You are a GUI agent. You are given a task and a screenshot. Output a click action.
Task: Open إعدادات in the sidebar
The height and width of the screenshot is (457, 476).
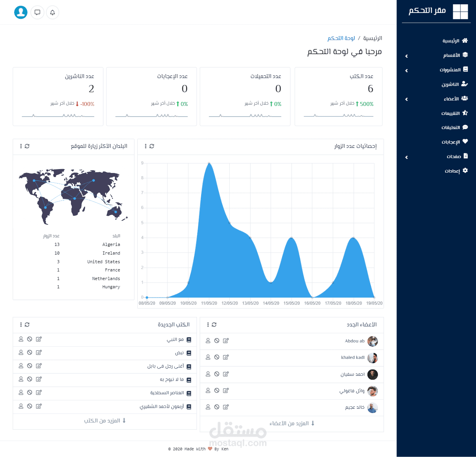[456, 171]
